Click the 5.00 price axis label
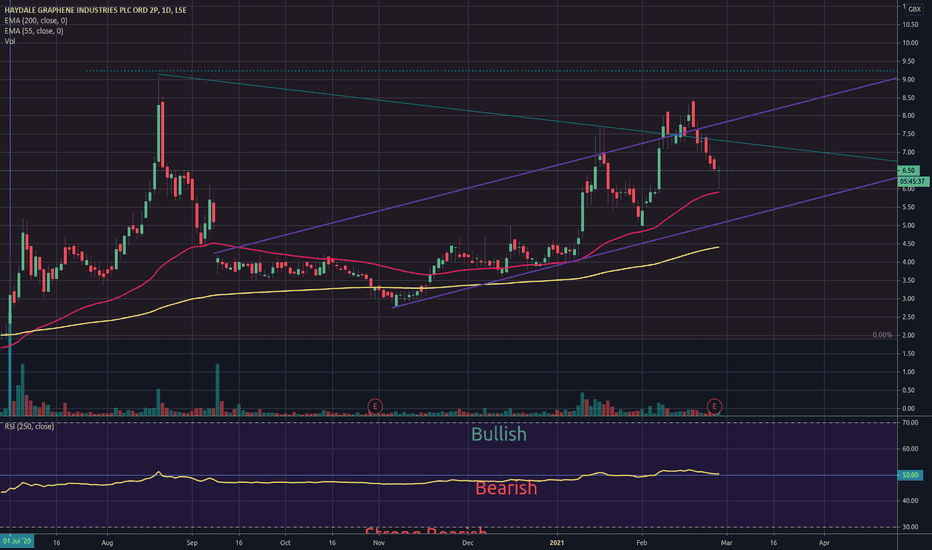The image size is (932, 550). pos(908,225)
